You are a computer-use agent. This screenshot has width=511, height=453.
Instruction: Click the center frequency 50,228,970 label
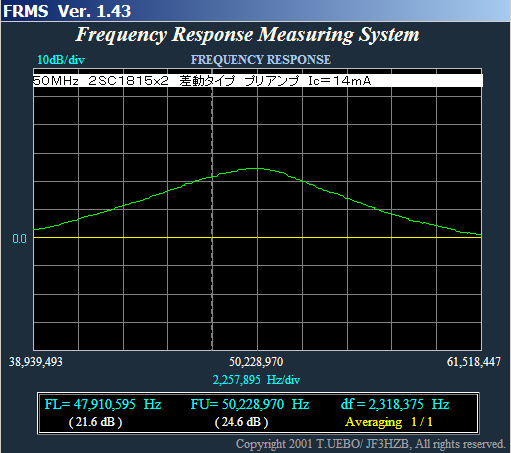tap(256, 362)
